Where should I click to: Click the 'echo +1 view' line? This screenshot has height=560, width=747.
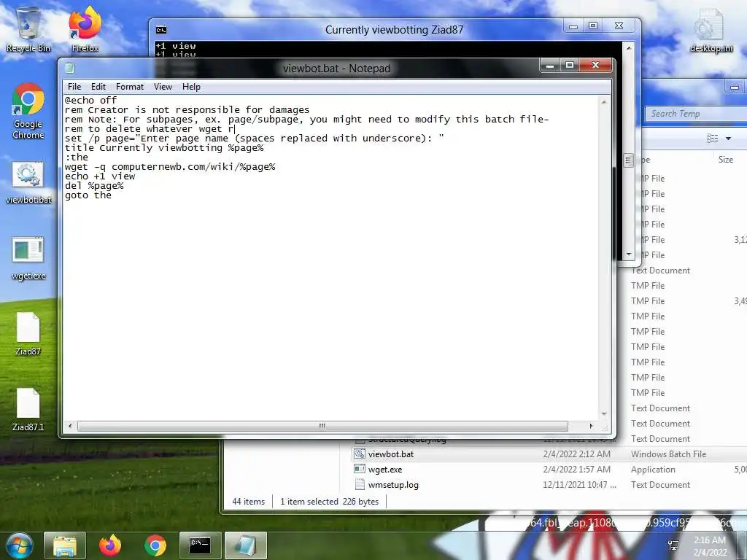coord(100,176)
